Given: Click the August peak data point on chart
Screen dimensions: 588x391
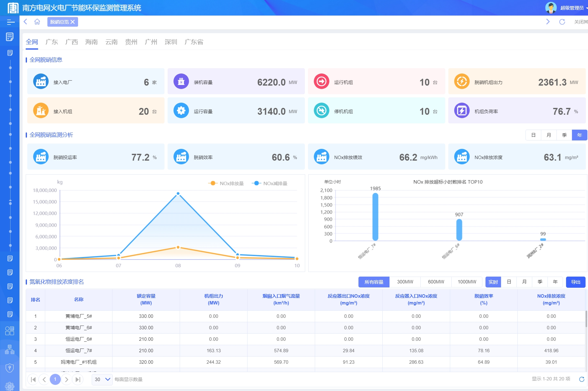Looking at the screenshot, I should pos(178,193).
